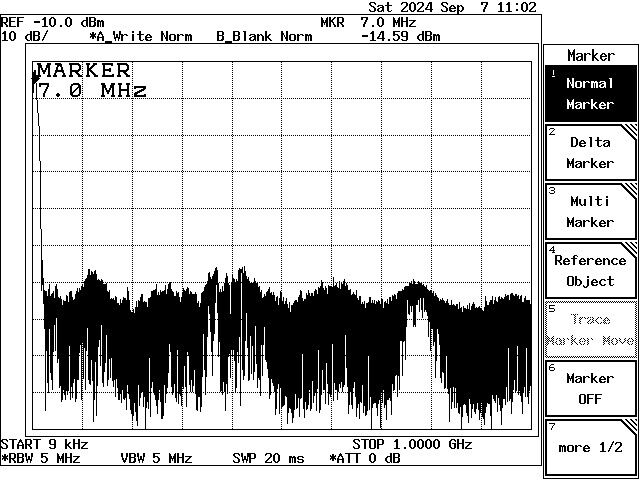Click the 10 dB/ scale readout
Image resolution: width=640 pixels, height=480 pixels.
click(24, 37)
